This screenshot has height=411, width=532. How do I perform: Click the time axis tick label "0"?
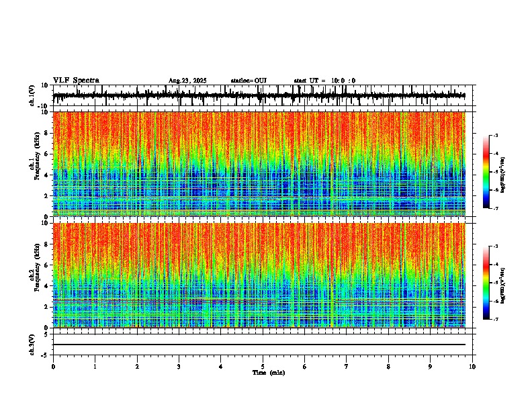(53, 367)
